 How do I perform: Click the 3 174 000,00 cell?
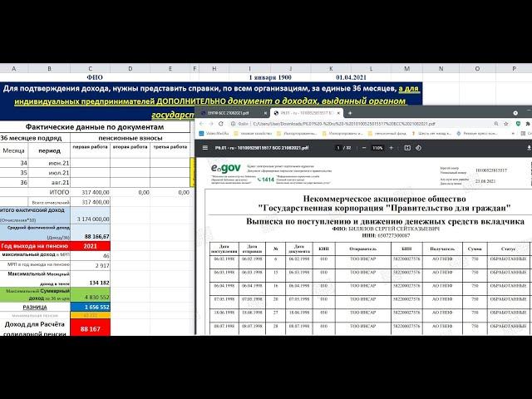(91, 216)
